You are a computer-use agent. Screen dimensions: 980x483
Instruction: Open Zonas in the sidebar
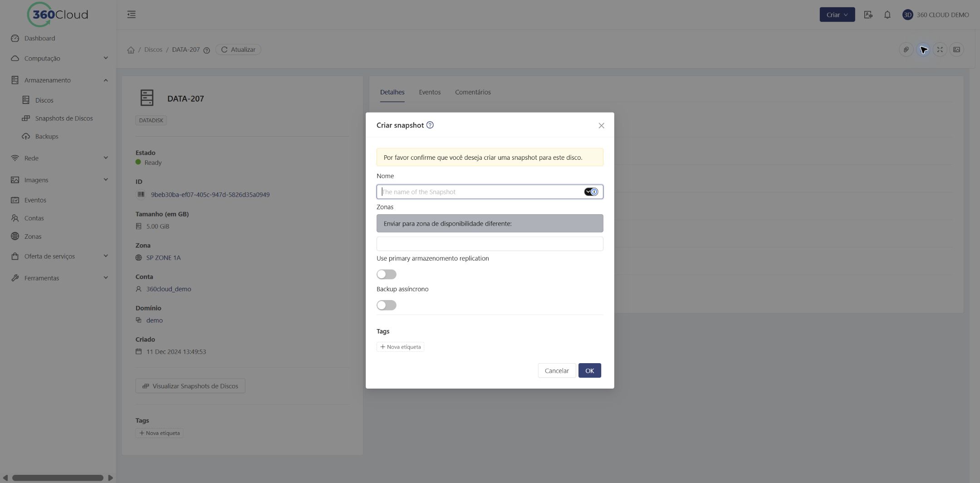(x=33, y=236)
